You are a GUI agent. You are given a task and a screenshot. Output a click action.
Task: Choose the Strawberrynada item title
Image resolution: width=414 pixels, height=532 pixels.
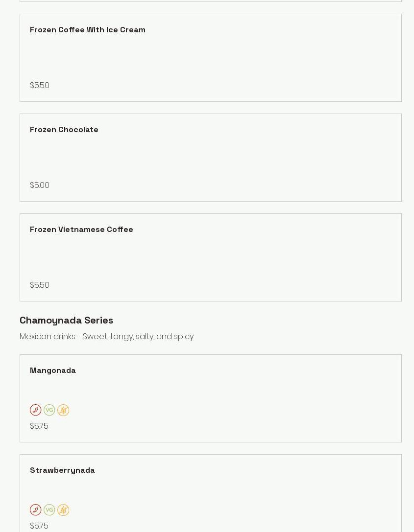pyautogui.click(x=62, y=470)
